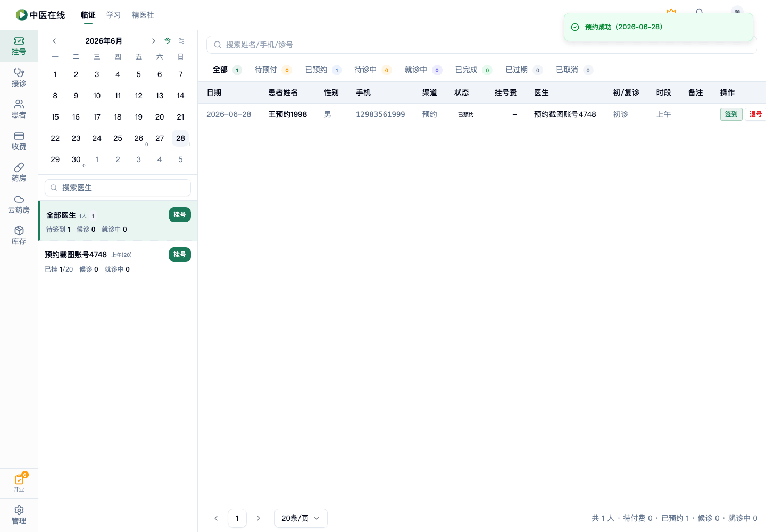
Task: Open the 开业 checklist icon
Action: (19, 483)
